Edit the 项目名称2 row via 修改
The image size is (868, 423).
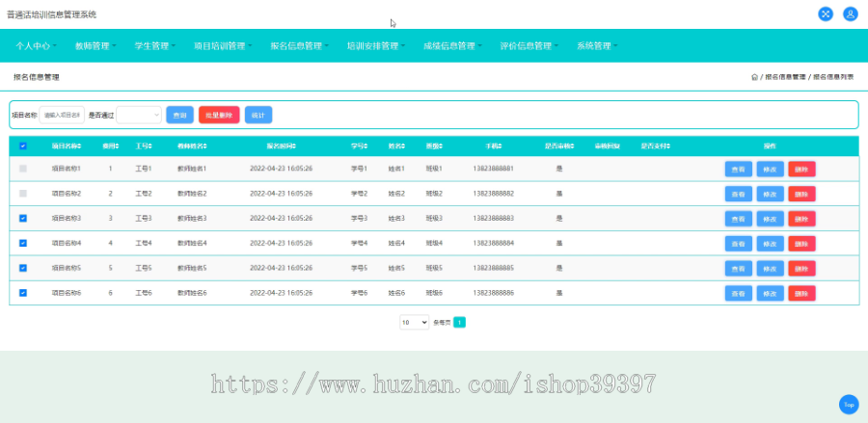770,194
